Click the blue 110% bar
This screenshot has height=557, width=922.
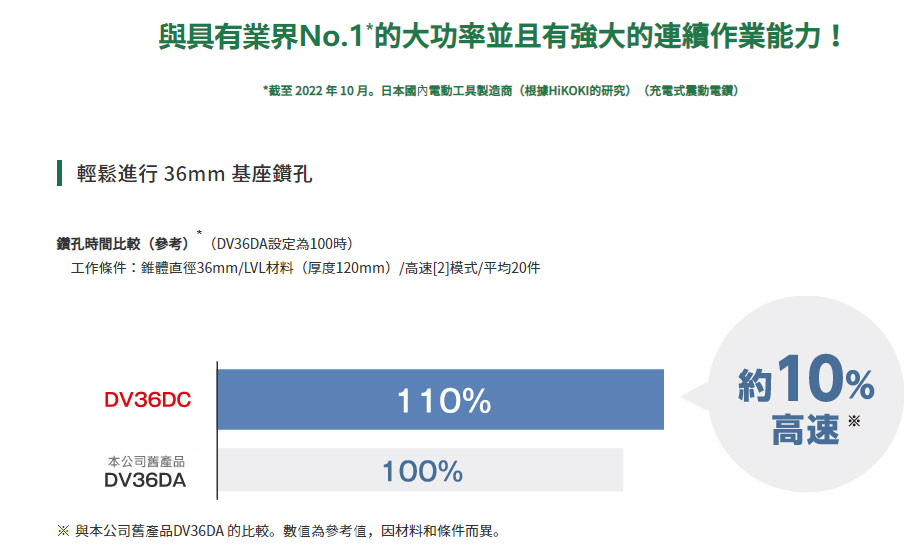click(x=440, y=399)
